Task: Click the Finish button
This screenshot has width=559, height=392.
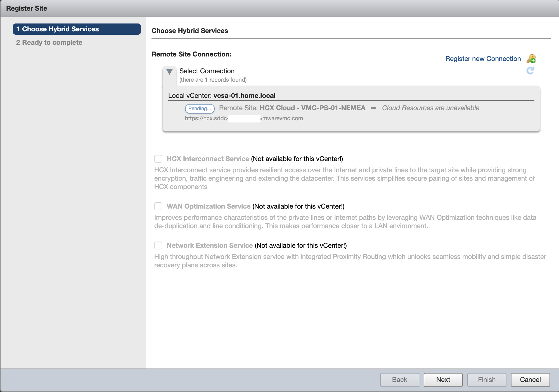Action: (x=487, y=380)
